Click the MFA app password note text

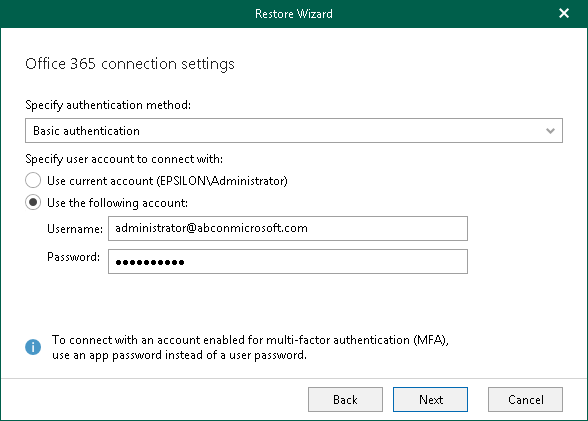[250, 347]
